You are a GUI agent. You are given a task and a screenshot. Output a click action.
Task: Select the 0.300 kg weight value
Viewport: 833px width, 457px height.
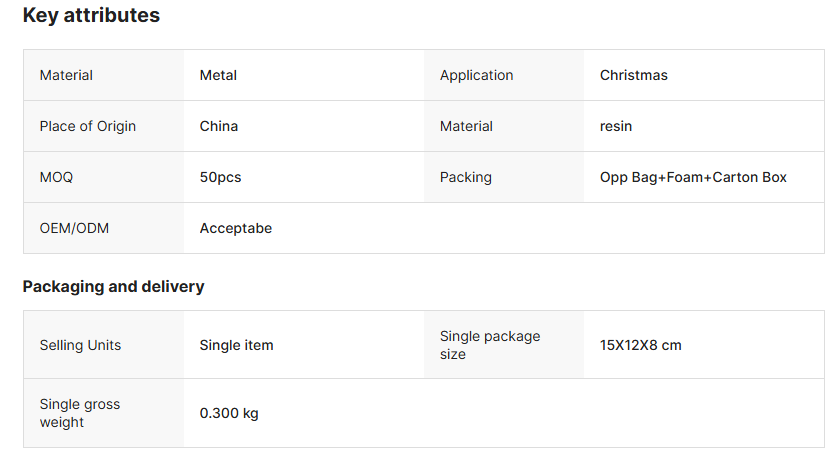229,413
